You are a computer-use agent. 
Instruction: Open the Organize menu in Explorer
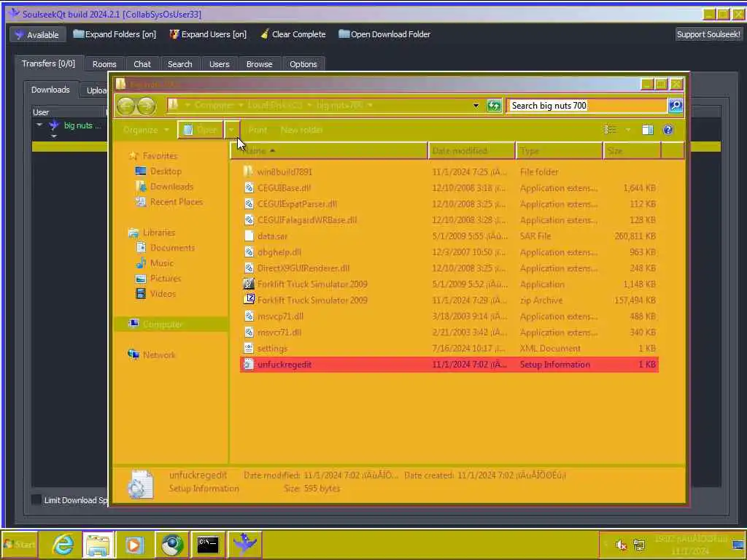(145, 130)
